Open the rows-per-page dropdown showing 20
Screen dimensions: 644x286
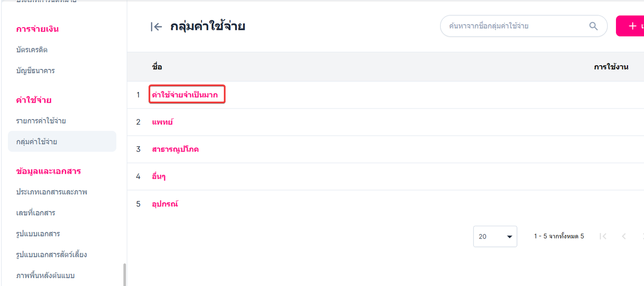[495, 236]
